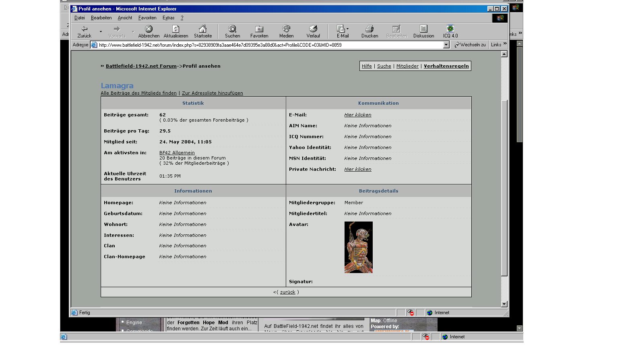
Task: Click the IE icon in the title bar
Action: point(74,9)
